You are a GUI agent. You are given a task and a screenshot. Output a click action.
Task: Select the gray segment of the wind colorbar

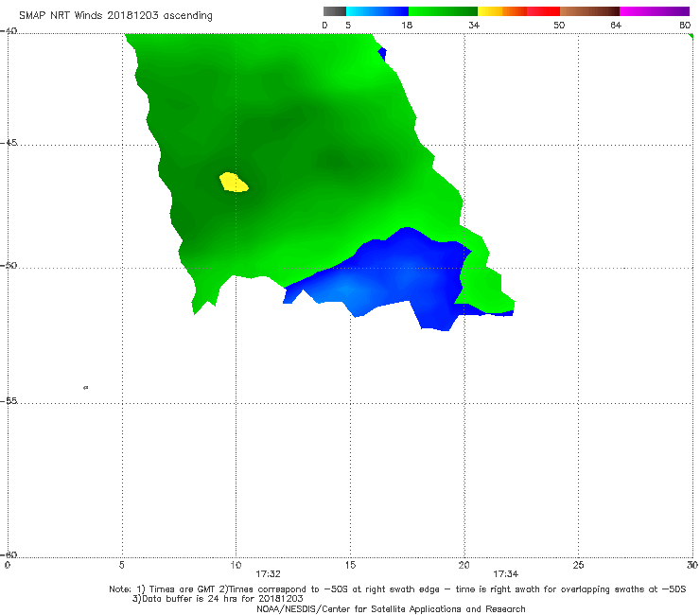[334, 11]
